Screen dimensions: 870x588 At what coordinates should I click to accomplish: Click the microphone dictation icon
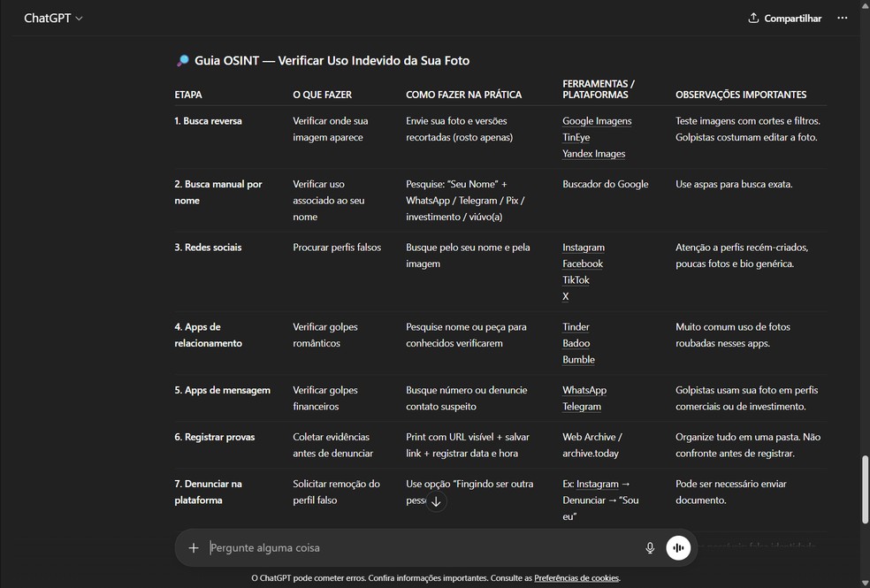pos(650,548)
